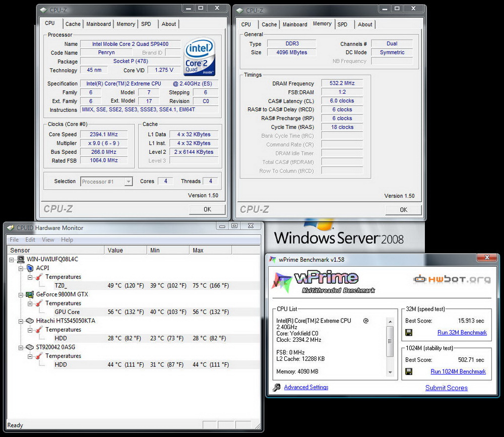Click OK in the right CPU-Z Memory window
The width and height of the screenshot is (504, 437).
pos(403,210)
